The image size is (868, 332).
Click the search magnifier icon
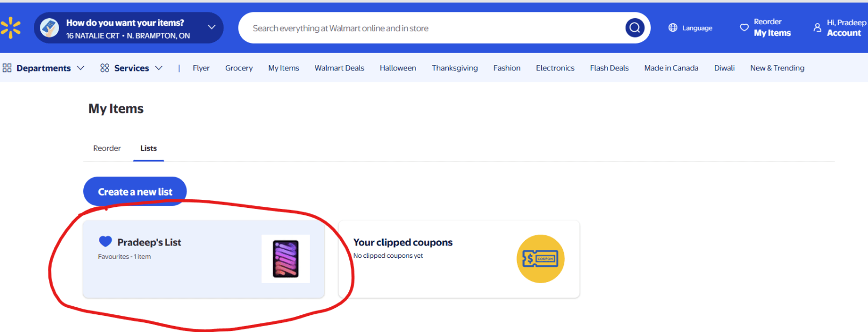click(x=635, y=28)
